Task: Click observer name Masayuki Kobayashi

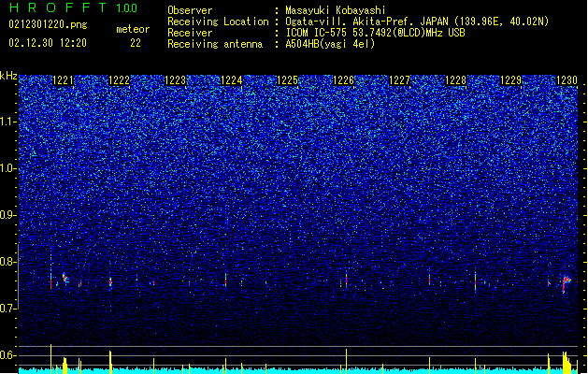Action: 336,10
